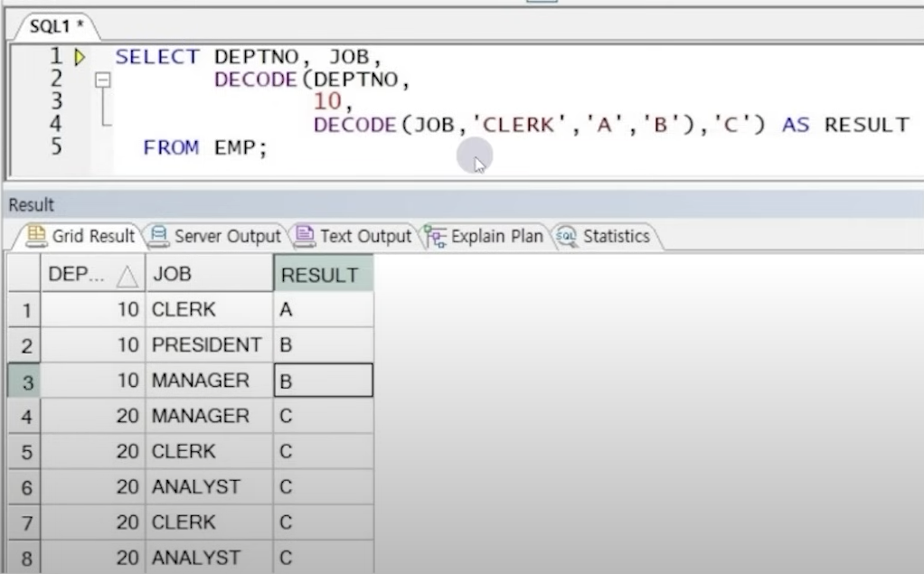The width and height of the screenshot is (924, 574).
Task: Click the Explain Plan tree icon
Action: pyautogui.click(x=436, y=236)
